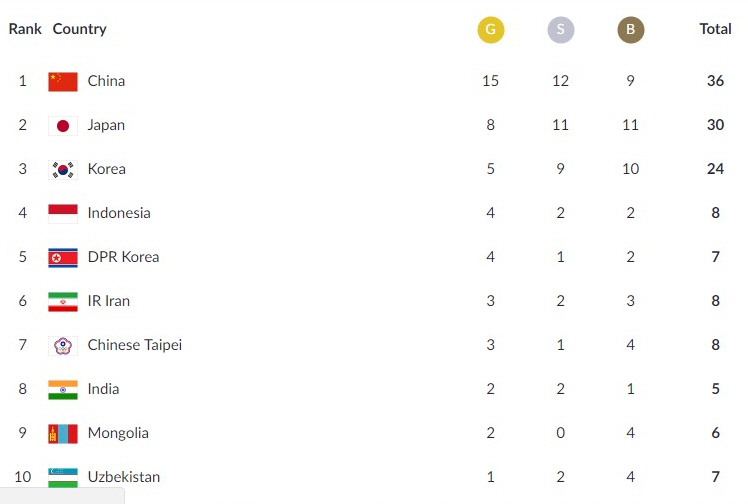Sort by the Rank column header

(25, 29)
